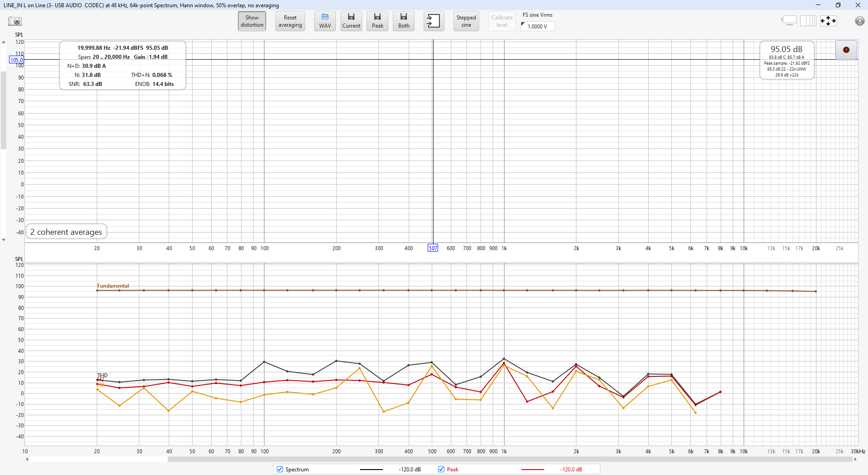
Task: Click the SNR 63.3 dB value
Action: (93, 84)
